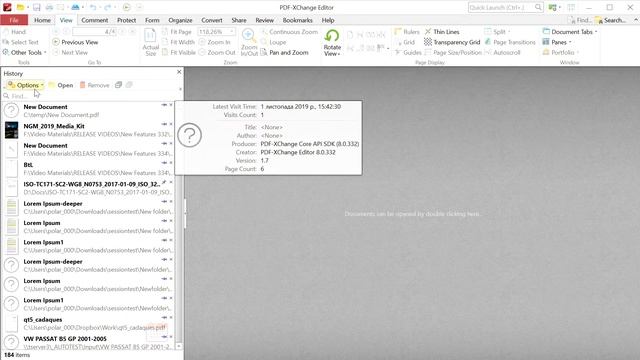Click the Print icon in title bar
Screen dimensions: 640x360
click(x=49, y=7)
